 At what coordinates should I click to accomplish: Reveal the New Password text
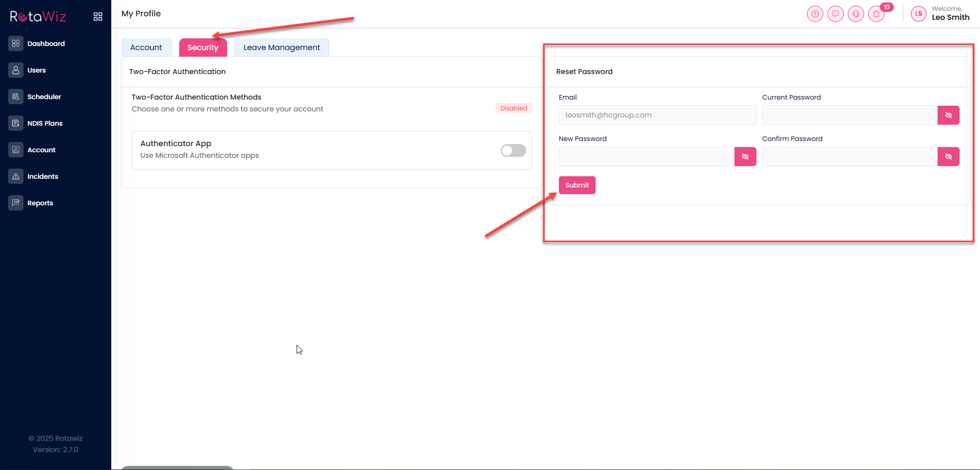tap(745, 157)
